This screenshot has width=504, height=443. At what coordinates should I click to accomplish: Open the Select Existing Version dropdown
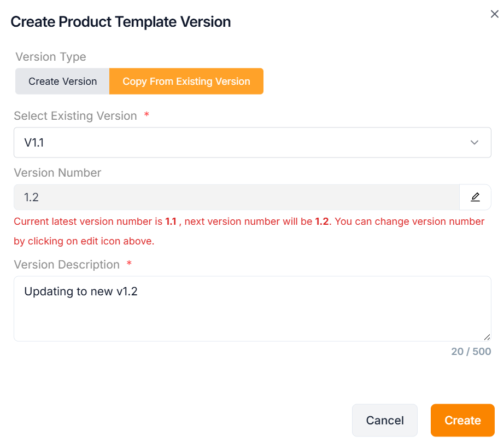[x=252, y=143]
